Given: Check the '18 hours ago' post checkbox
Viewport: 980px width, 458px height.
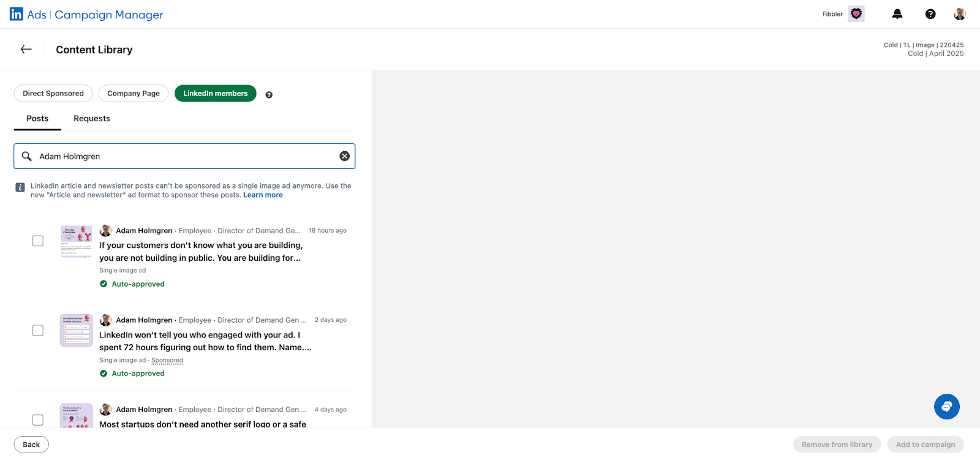Looking at the screenshot, I should pos(38,241).
